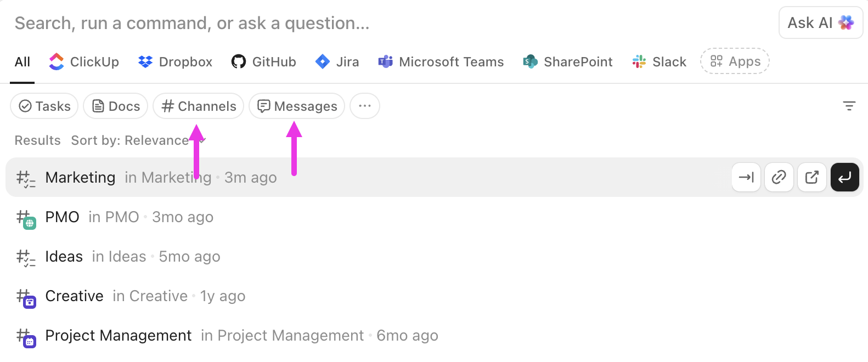Click the Slack integration icon
Image resolution: width=868 pixels, height=362 pixels.
pos(638,61)
